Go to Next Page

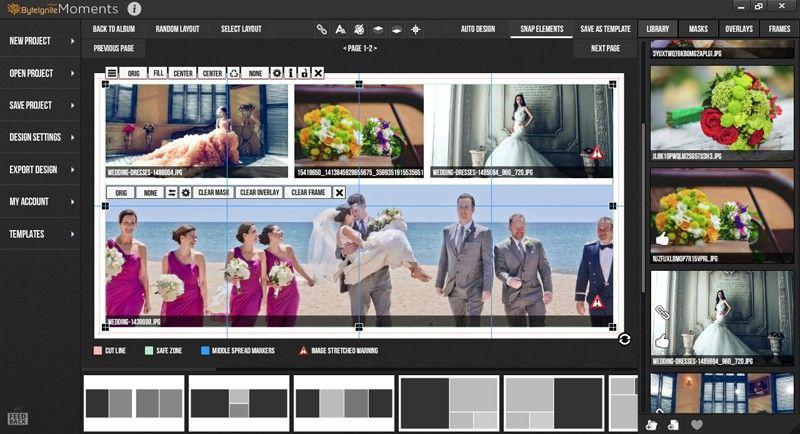point(605,48)
